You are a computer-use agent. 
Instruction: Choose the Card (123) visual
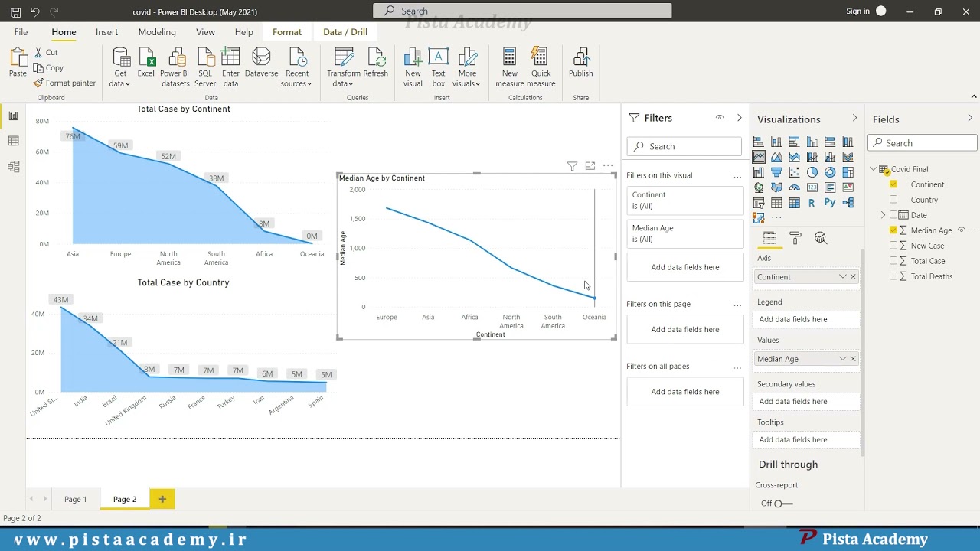click(x=812, y=187)
